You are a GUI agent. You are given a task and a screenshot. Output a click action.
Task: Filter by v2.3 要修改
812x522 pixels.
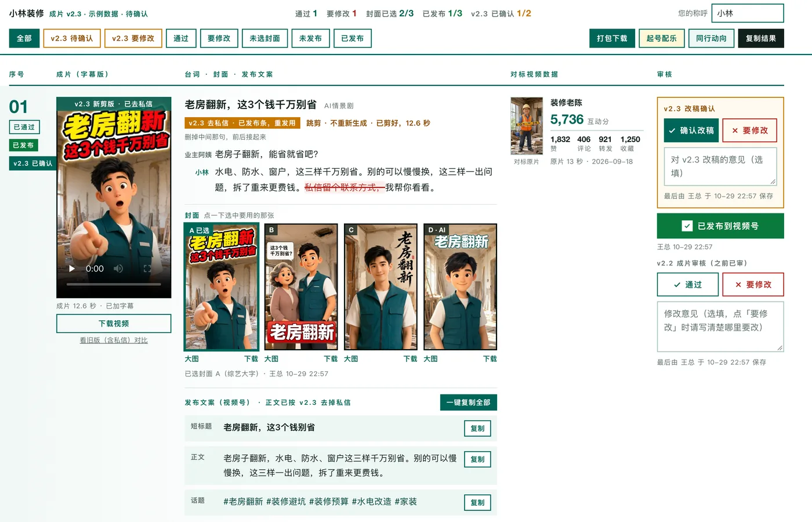click(x=133, y=38)
